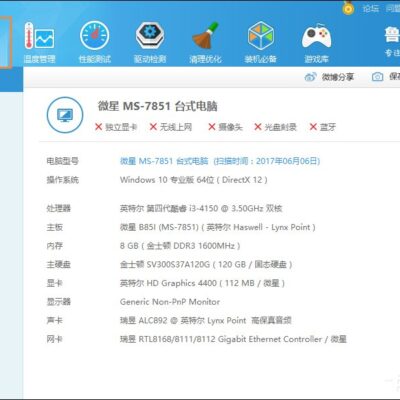Image resolution: width=400 pixels, height=400 pixels.
Task: Select the 性能测试 label
Action: [x=95, y=59]
